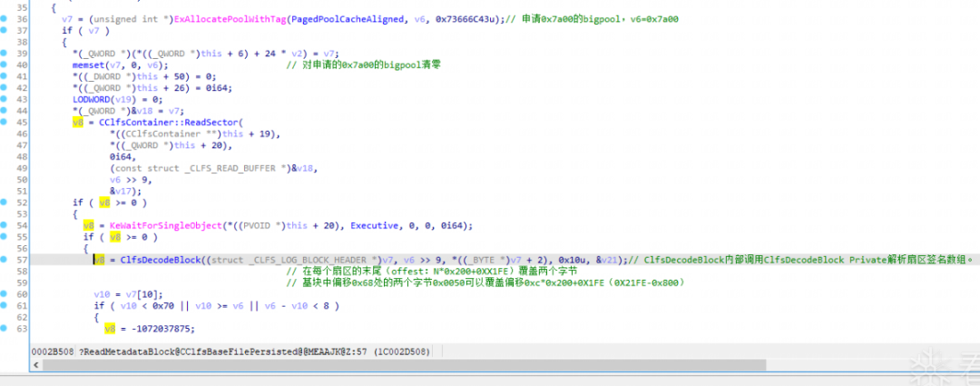Click line number 46

[x=22, y=134]
